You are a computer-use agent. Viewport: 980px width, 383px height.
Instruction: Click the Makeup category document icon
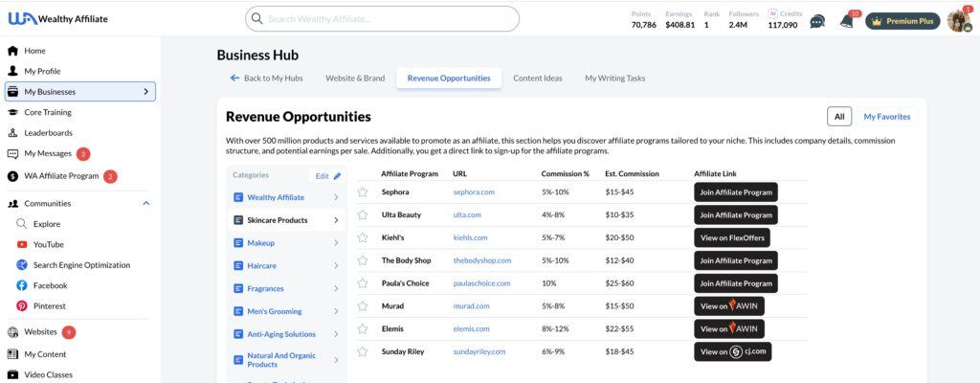pyautogui.click(x=238, y=243)
